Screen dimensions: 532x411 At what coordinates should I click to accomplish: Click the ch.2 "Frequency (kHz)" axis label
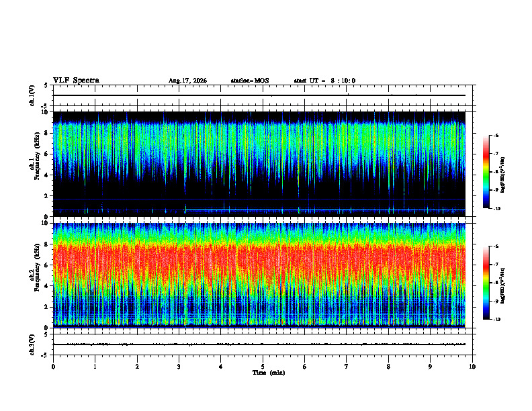click(38, 267)
